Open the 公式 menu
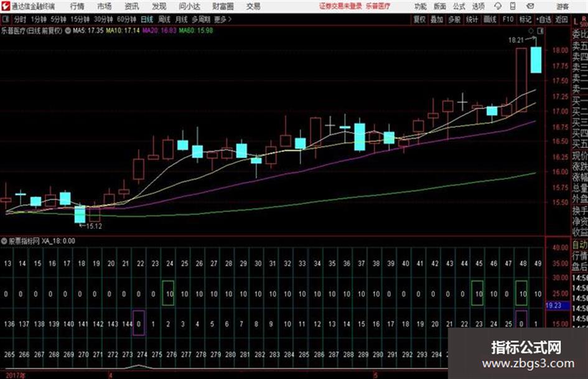588x379 pixels. point(459,6)
